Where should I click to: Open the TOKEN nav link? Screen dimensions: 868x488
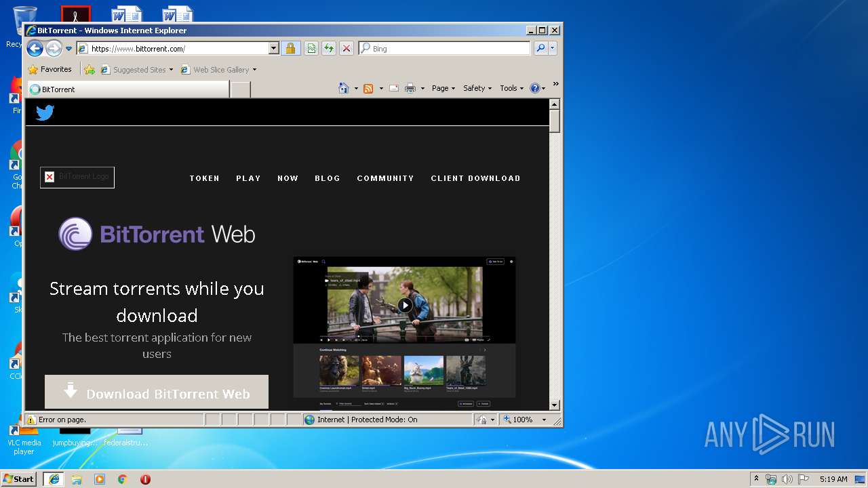tap(205, 178)
